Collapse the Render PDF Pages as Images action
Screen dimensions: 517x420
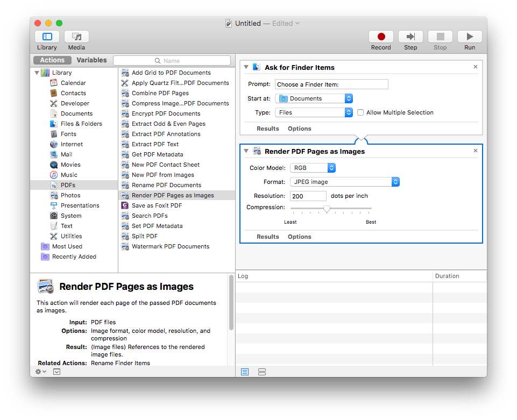(x=246, y=151)
